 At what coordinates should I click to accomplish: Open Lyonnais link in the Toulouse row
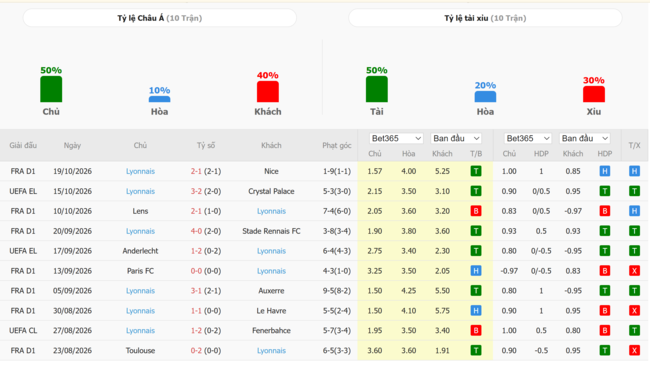click(271, 350)
